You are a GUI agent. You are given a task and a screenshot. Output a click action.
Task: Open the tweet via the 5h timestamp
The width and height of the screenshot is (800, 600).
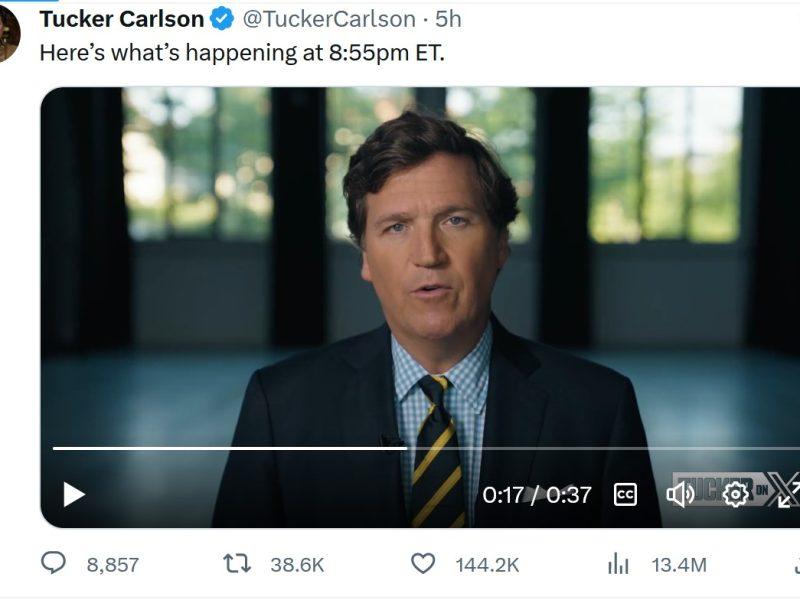coord(448,19)
